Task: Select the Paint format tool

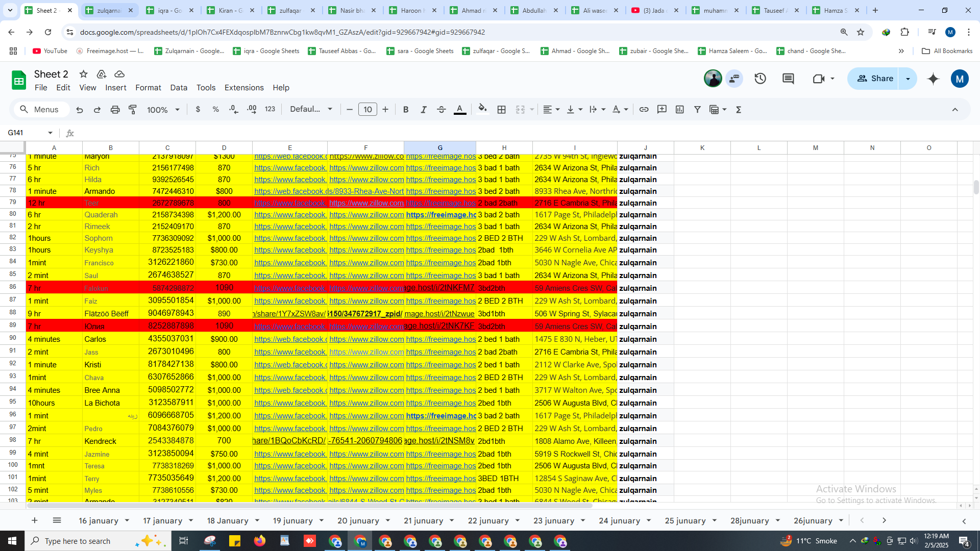Action: (x=133, y=110)
